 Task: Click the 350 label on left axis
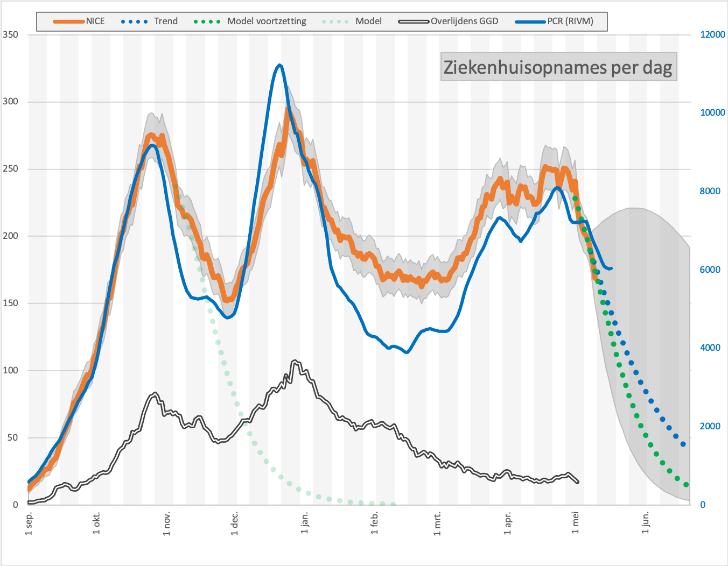pos(10,34)
